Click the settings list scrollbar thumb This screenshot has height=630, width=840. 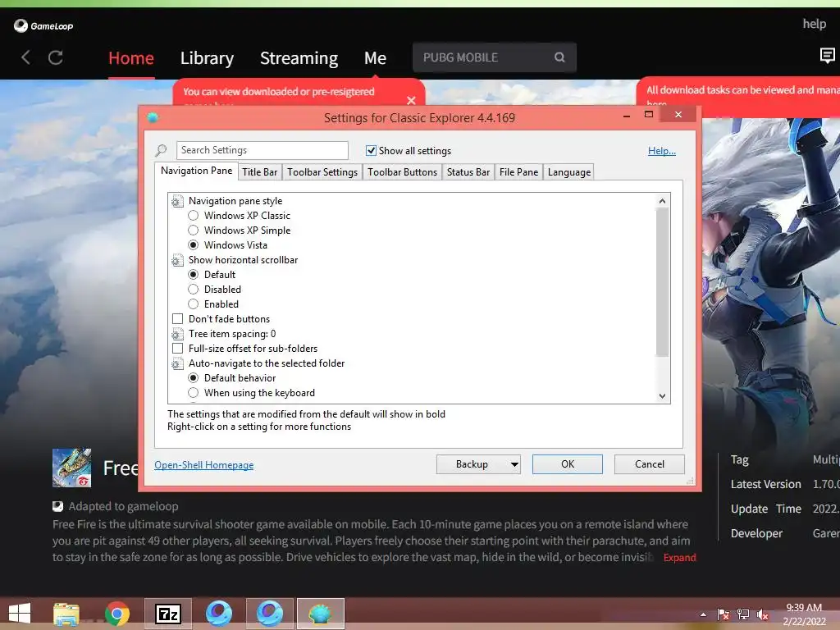tap(662, 282)
